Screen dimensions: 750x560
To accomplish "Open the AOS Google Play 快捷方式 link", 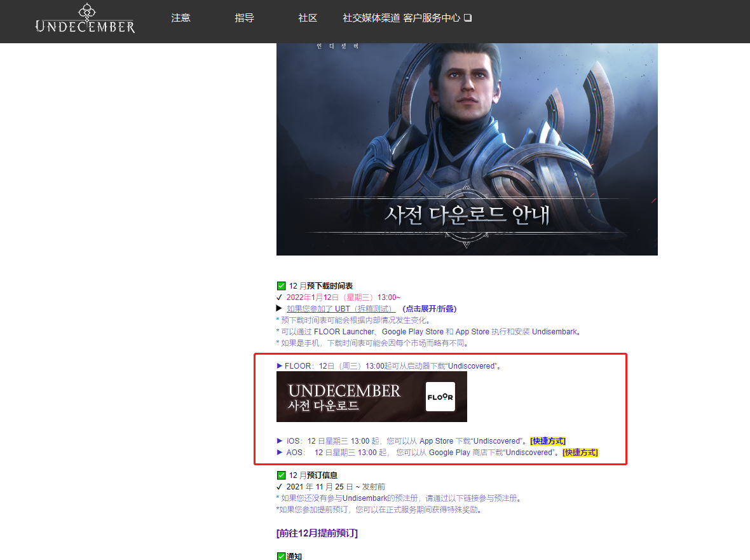I will click(580, 453).
